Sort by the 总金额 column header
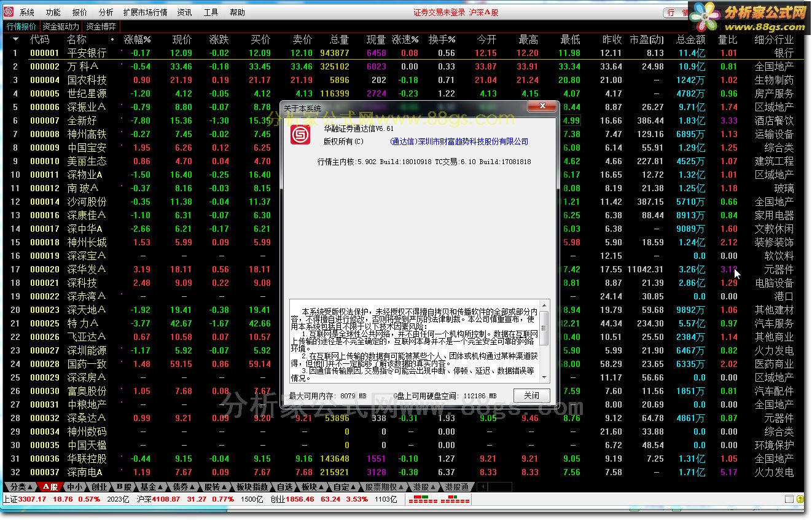 (x=690, y=39)
